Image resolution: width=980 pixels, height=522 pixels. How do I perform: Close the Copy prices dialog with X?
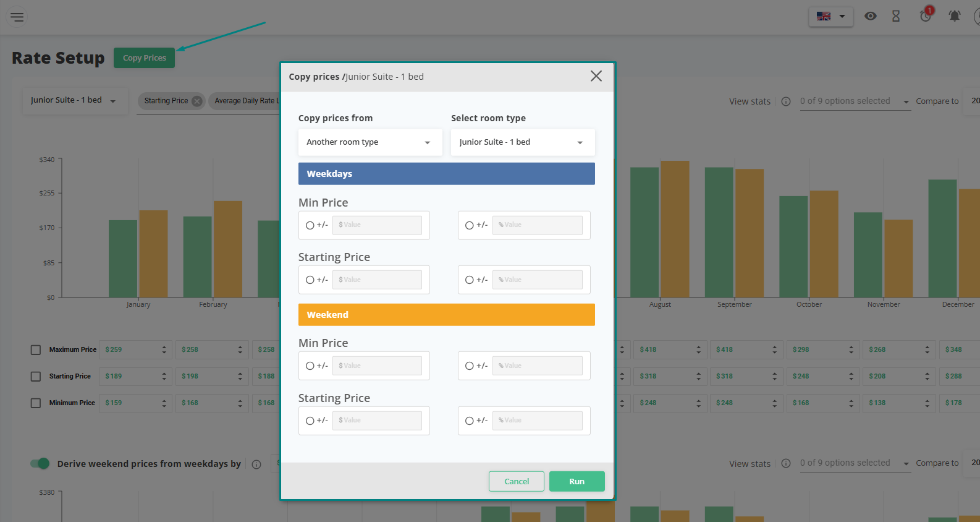tap(596, 76)
